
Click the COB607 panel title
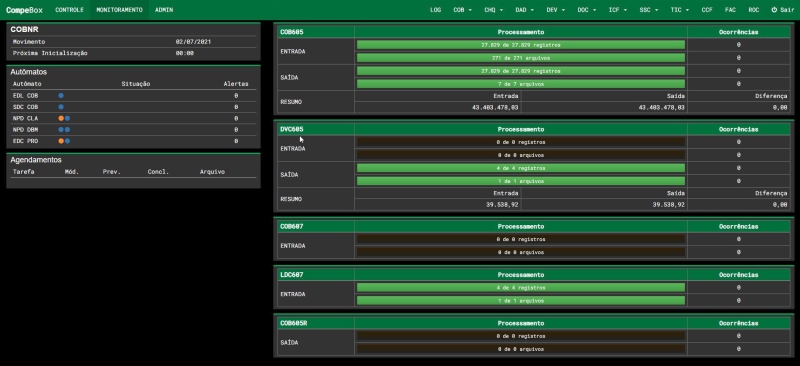tap(291, 226)
